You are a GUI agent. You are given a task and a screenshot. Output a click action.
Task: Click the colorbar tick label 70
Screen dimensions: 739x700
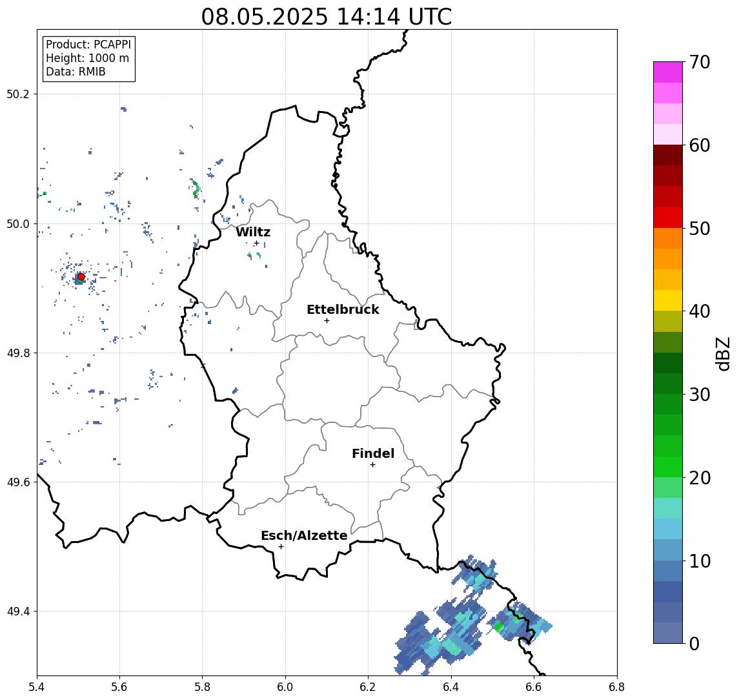[700, 62]
